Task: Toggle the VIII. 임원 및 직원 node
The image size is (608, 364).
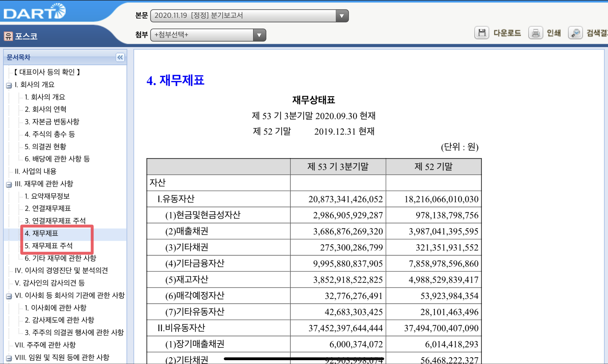Action: point(9,358)
